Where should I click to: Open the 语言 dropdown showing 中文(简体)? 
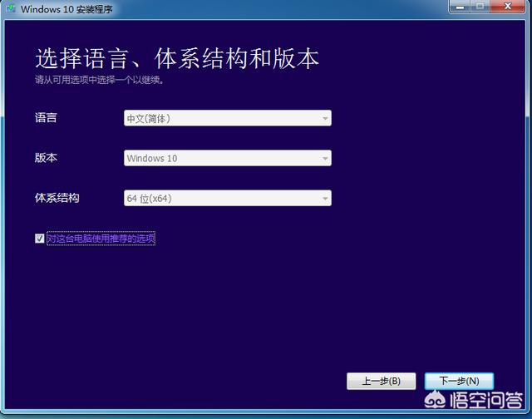228,118
